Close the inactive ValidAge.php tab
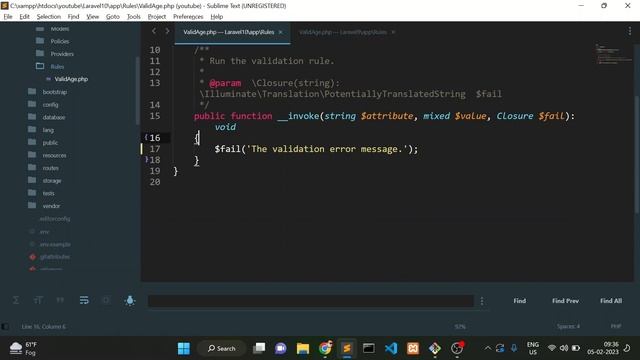Viewport: 640px width, 360px height. coord(393,32)
